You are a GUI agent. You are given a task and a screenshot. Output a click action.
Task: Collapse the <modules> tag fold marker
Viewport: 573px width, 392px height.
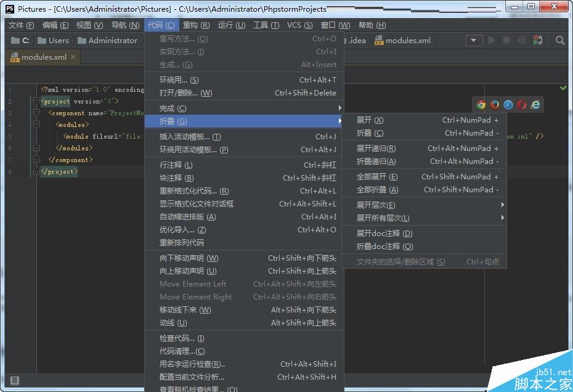(36, 125)
